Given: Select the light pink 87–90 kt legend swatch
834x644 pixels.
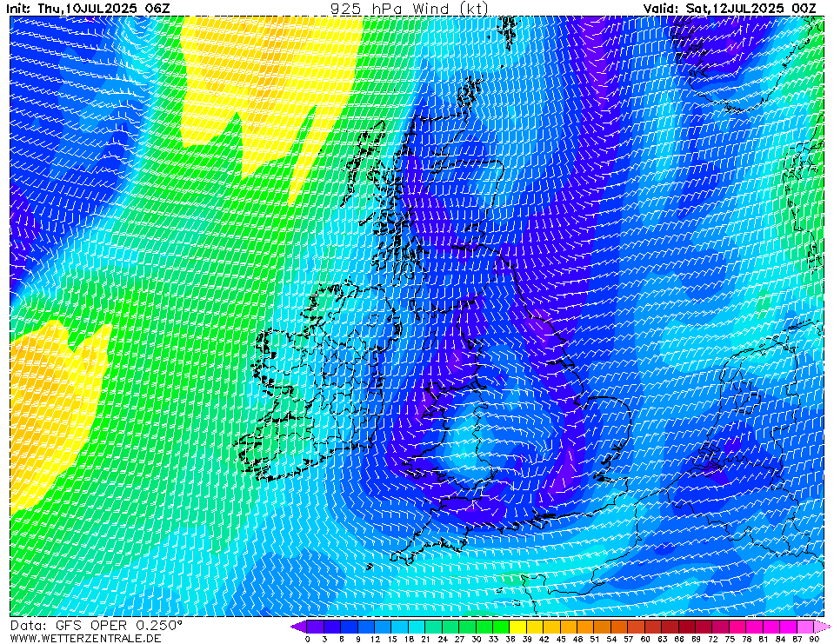Looking at the screenshot, I should click(805, 627).
